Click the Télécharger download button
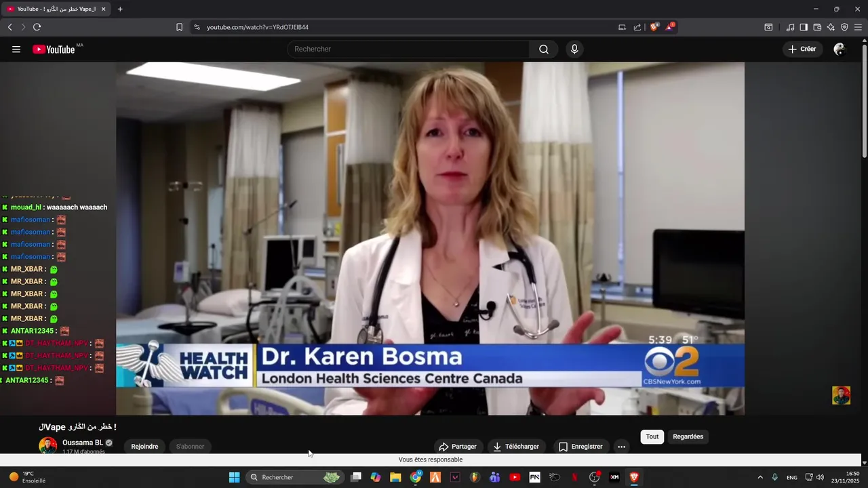The width and height of the screenshot is (868, 488). (x=516, y=447)
